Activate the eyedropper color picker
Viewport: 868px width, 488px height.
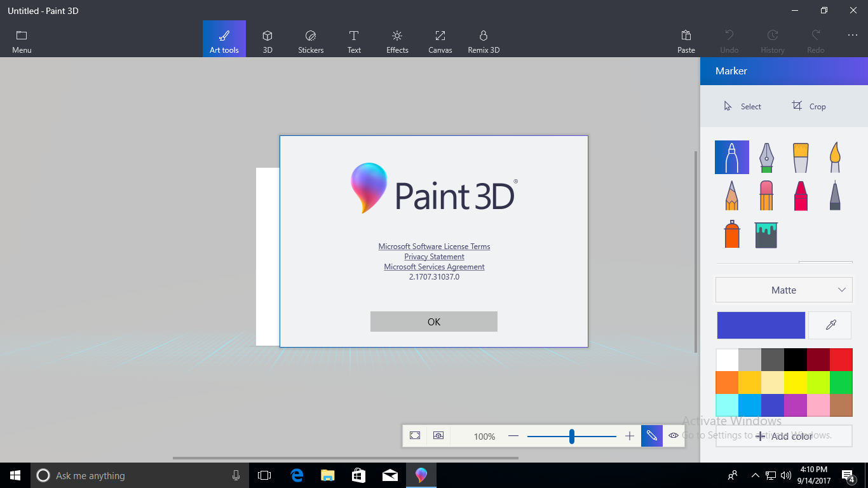830,325
